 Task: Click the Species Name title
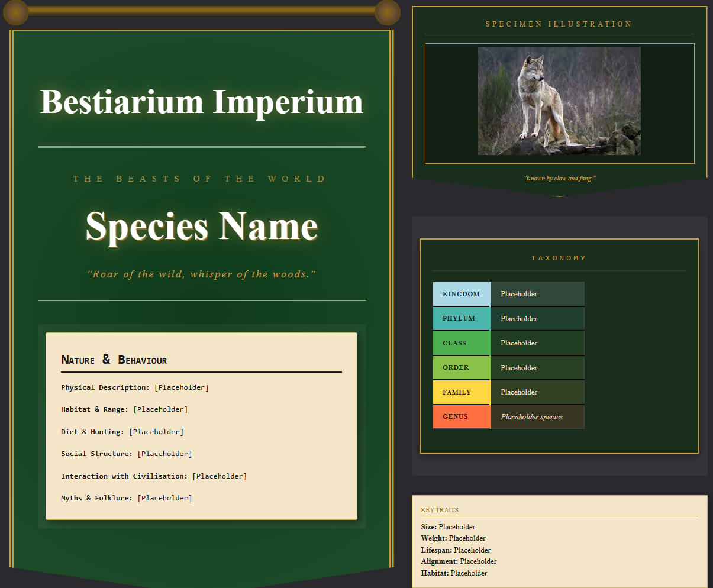point(201,227)
